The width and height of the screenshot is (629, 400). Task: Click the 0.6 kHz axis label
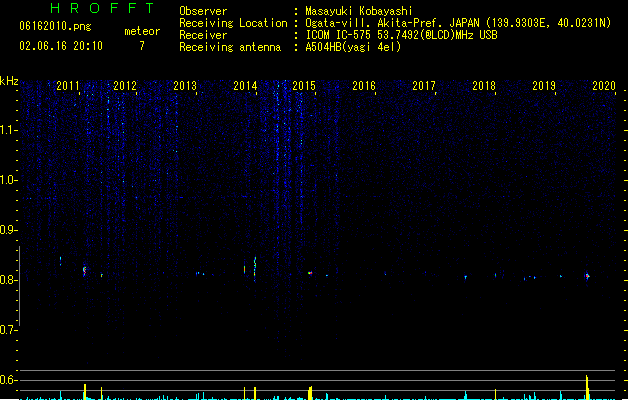[8, 380]
